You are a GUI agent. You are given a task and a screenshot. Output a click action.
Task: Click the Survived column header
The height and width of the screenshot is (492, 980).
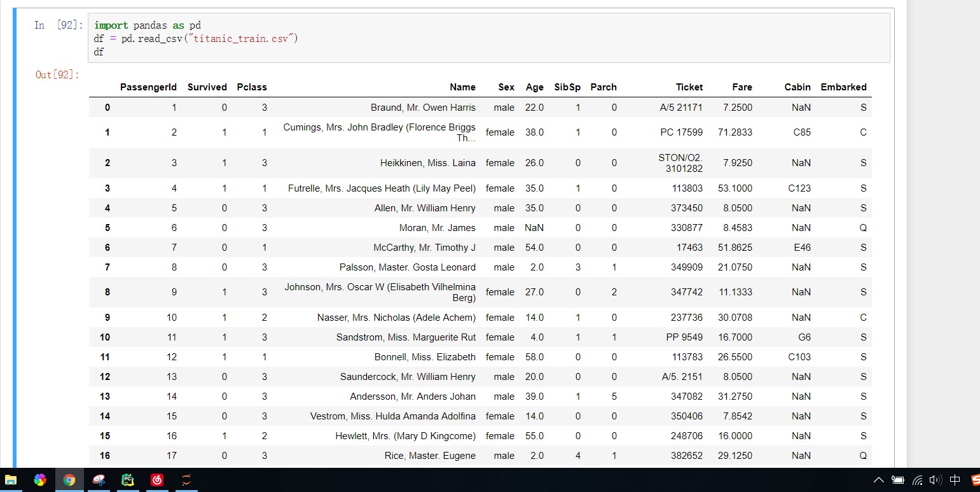207,87
